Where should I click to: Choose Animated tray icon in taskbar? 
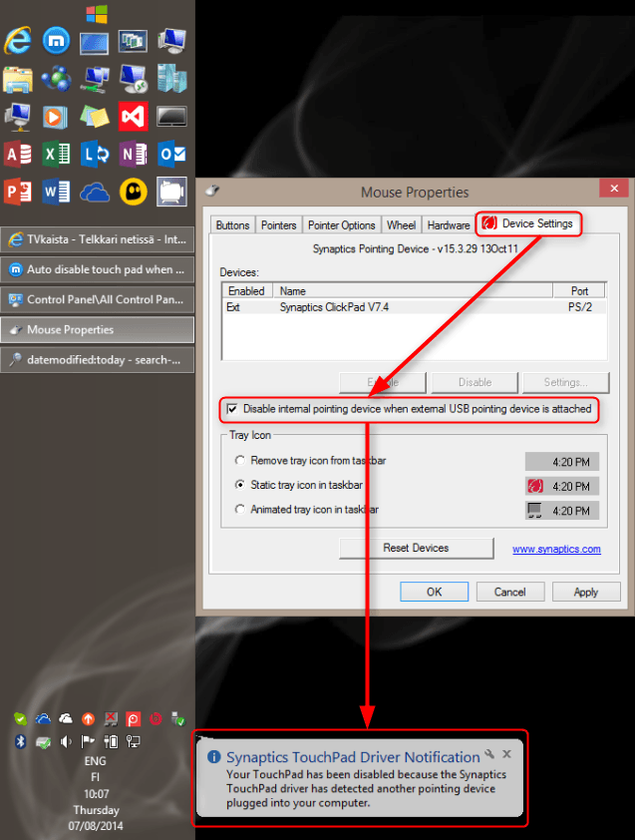tap(239, 510)
